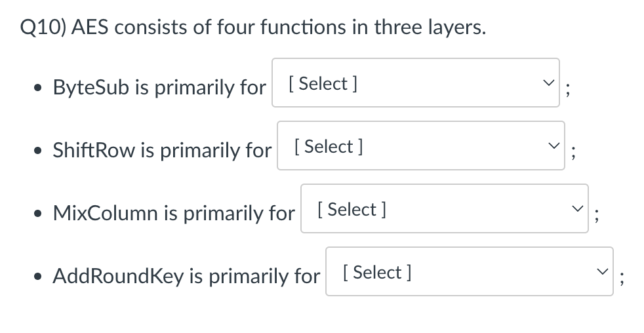The image size is (644, 333).
Task: Click the chevron arrow in ByteSub select box
Action: click(x=548, y=83)
